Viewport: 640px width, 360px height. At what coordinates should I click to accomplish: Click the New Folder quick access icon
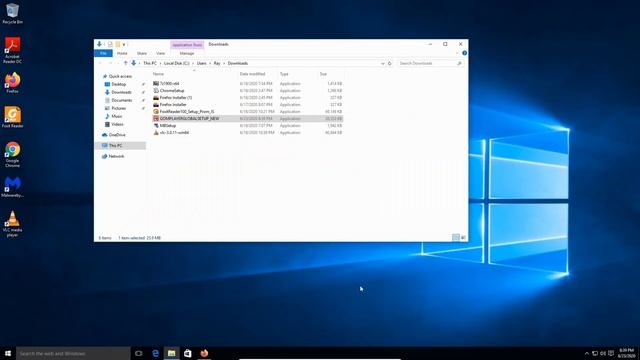click(118, 44)
